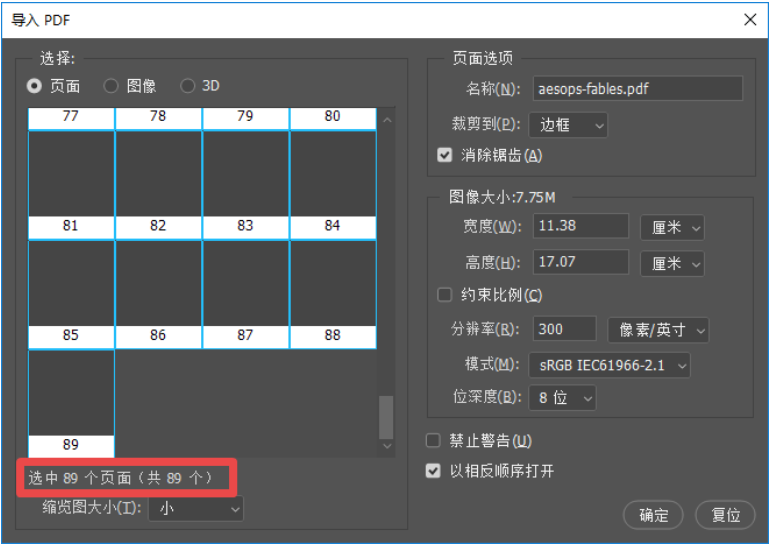Open the 像素/英寸 resolution unit dropdown

pos(658,330)
